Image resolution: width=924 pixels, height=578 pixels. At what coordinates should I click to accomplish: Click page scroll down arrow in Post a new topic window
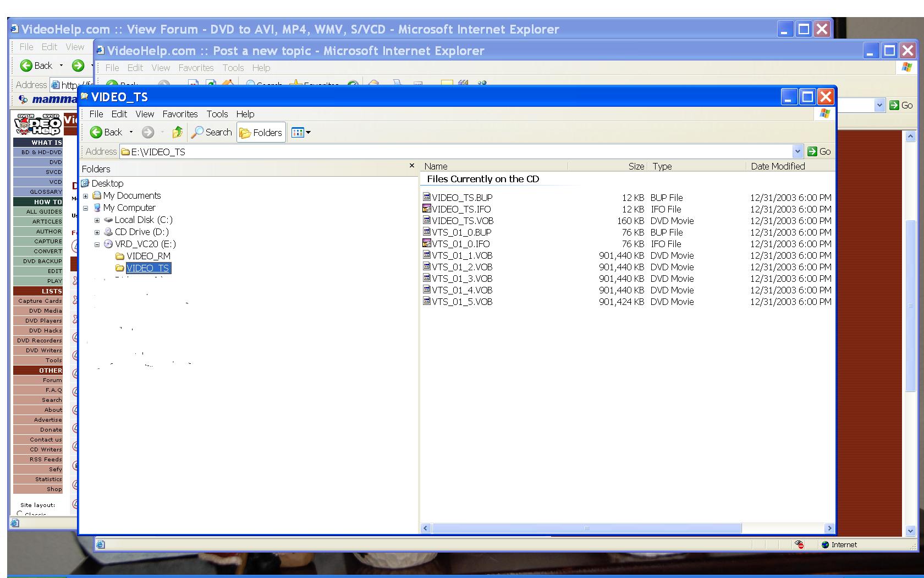point(910,531)
